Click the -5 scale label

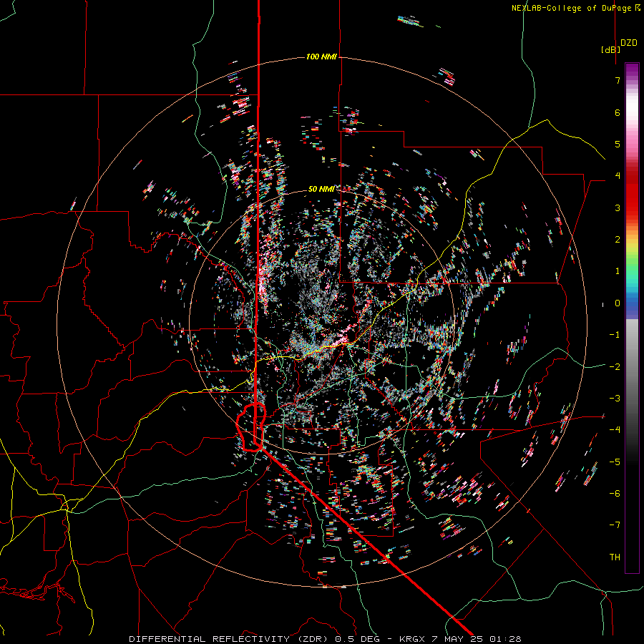tap(615, 462)
